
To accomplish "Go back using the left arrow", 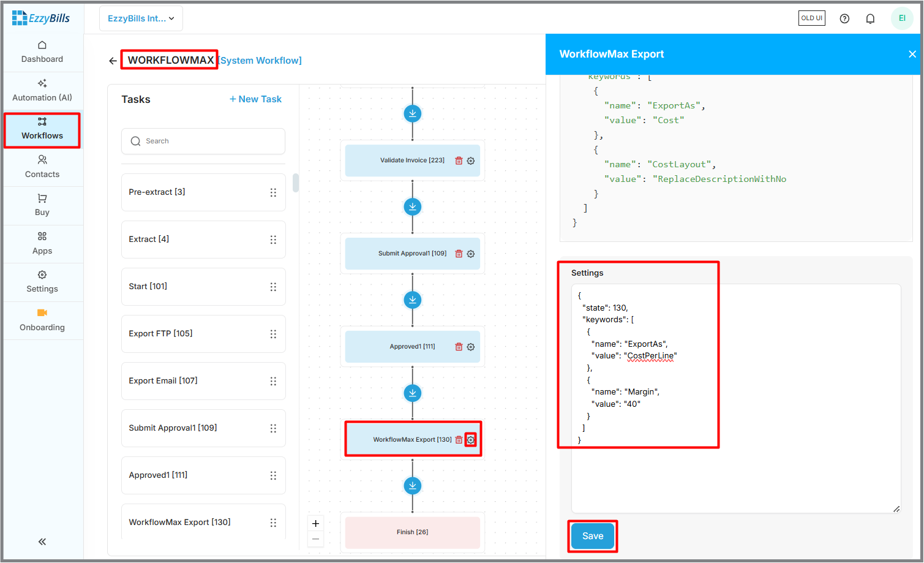I will click(113, 61).
